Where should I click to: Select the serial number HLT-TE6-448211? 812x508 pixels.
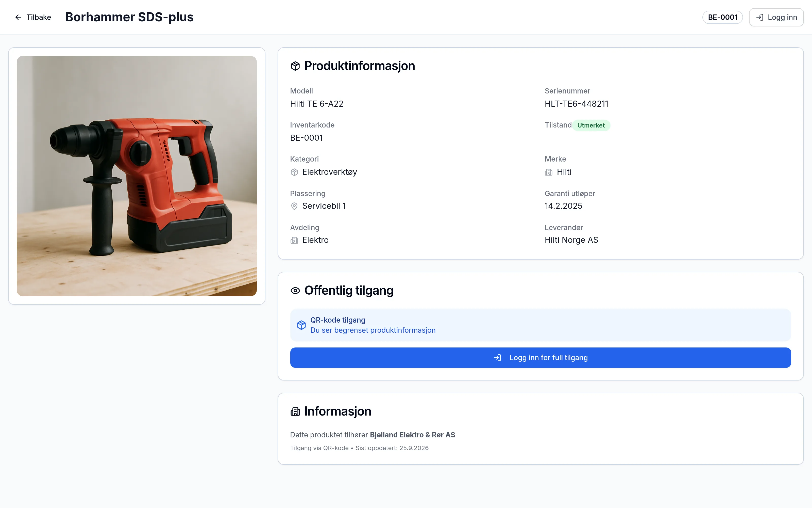pos(577,104)
